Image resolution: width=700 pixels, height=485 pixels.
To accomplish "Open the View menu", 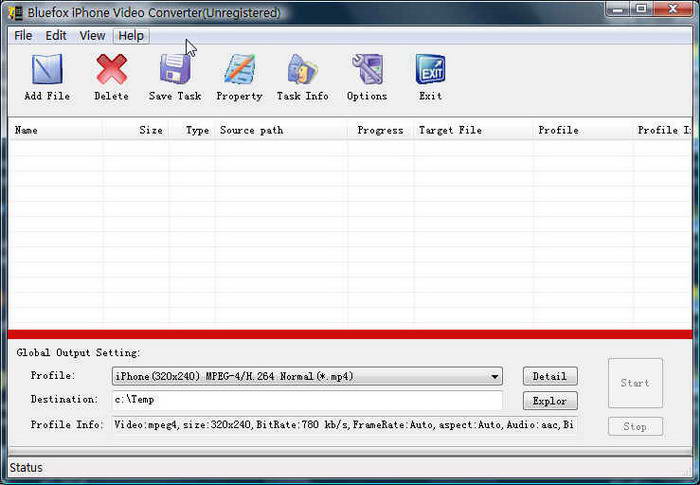I will (x=92, y=36).
